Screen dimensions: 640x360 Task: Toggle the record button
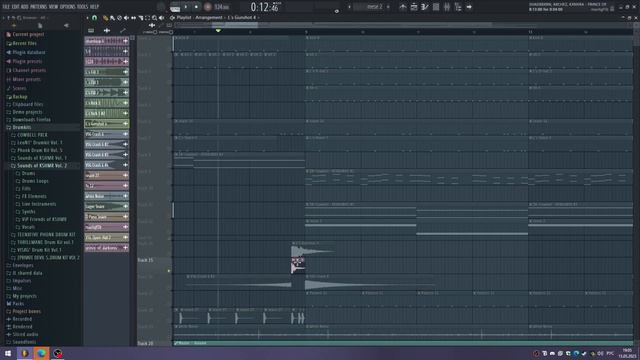pos(208,7)
